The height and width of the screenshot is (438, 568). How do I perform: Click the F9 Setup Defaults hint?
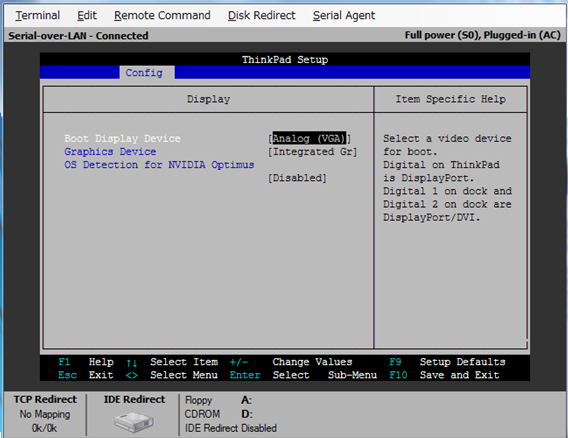click(447, 362)
